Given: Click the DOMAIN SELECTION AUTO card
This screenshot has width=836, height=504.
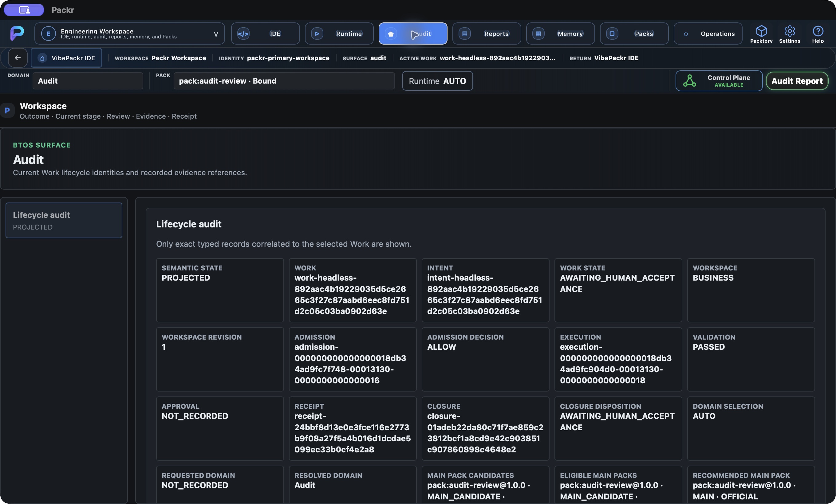Looking at the screenshot, I should tap(751, 429).
